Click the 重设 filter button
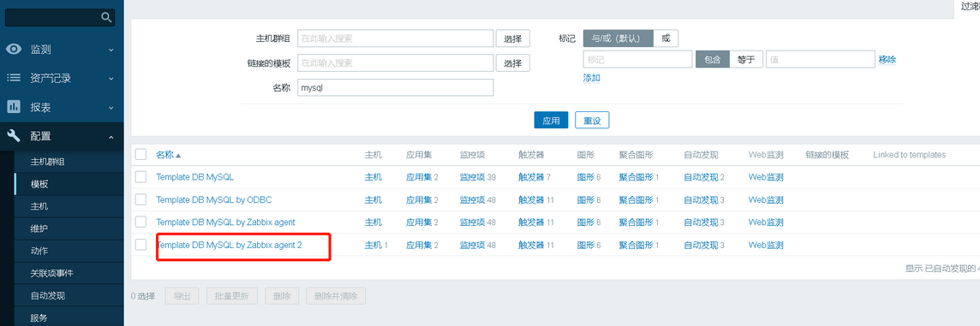 click(x=592, y=121)
